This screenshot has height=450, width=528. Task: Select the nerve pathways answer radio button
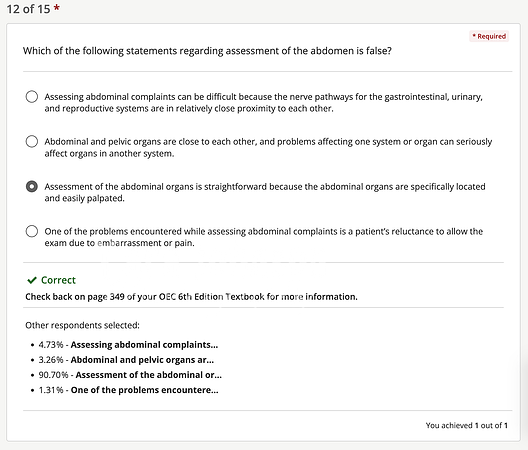coord(32,97)
